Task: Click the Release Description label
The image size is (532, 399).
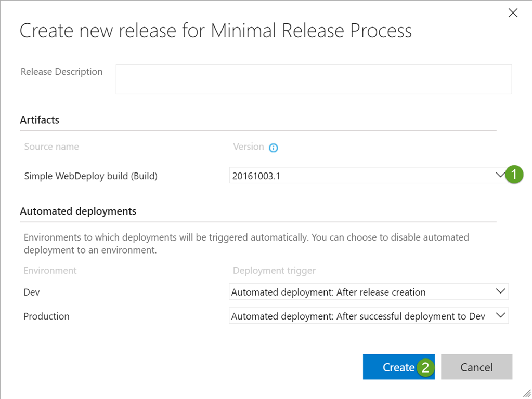Action: (x=61, y=72)
